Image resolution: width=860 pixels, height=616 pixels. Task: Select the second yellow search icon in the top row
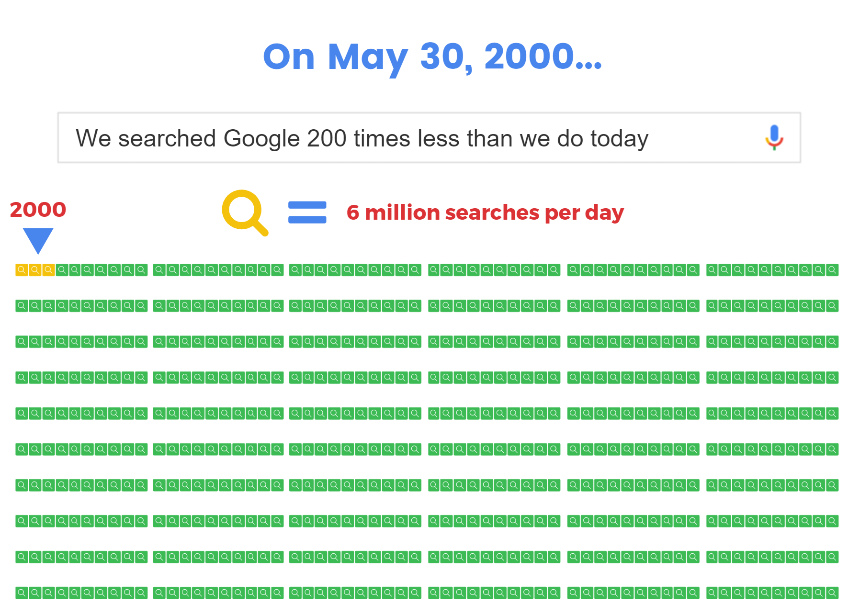(35, 270)
